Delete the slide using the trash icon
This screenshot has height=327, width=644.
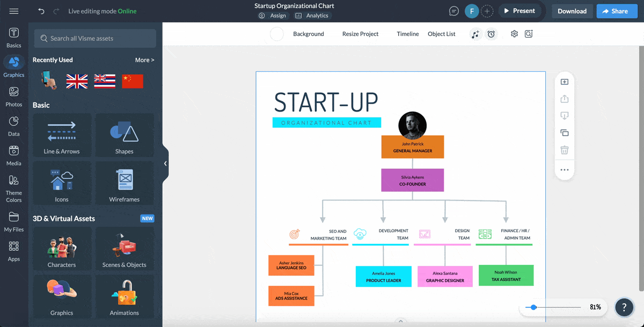(x=564, y=150)
